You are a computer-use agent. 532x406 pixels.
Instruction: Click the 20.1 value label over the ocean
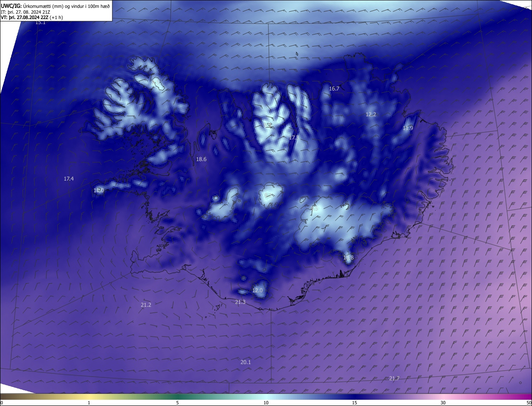pyautogui.click(x=246, y=362)
